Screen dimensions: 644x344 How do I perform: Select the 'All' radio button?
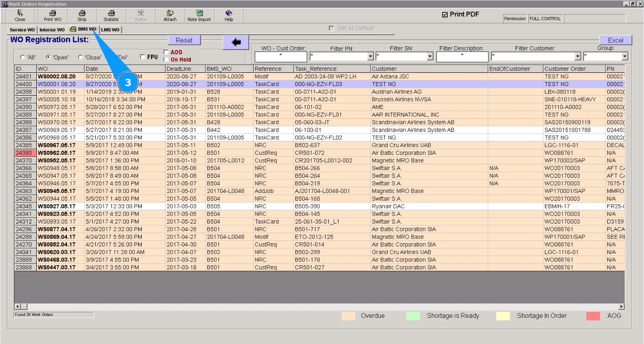click(22, 57)
